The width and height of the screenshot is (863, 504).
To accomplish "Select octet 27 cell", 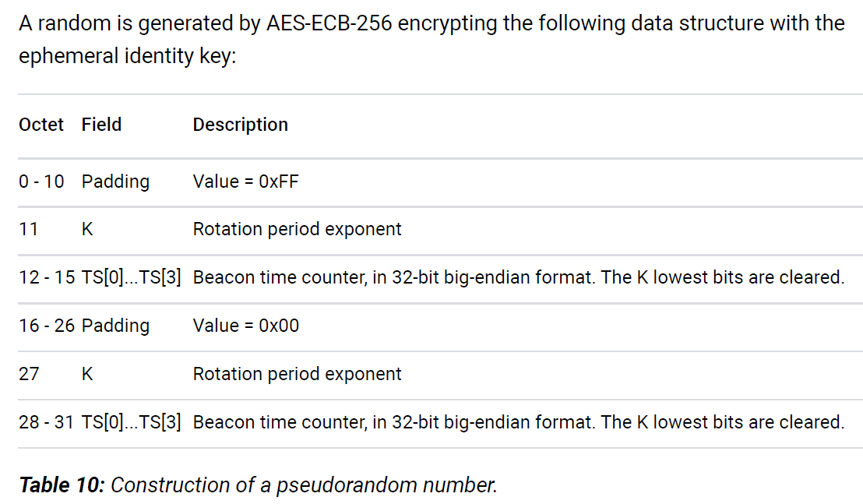I will point(29,374).
